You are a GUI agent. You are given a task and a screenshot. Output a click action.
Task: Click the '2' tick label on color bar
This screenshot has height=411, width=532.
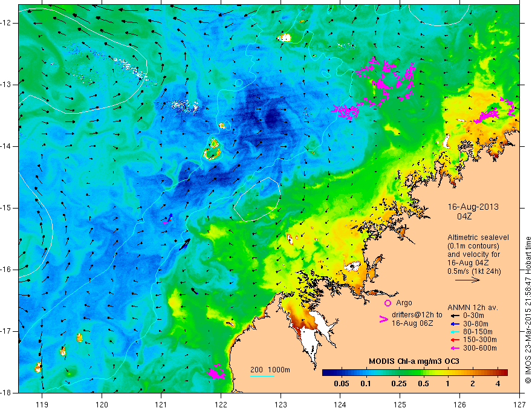click(x=473, y=384)
